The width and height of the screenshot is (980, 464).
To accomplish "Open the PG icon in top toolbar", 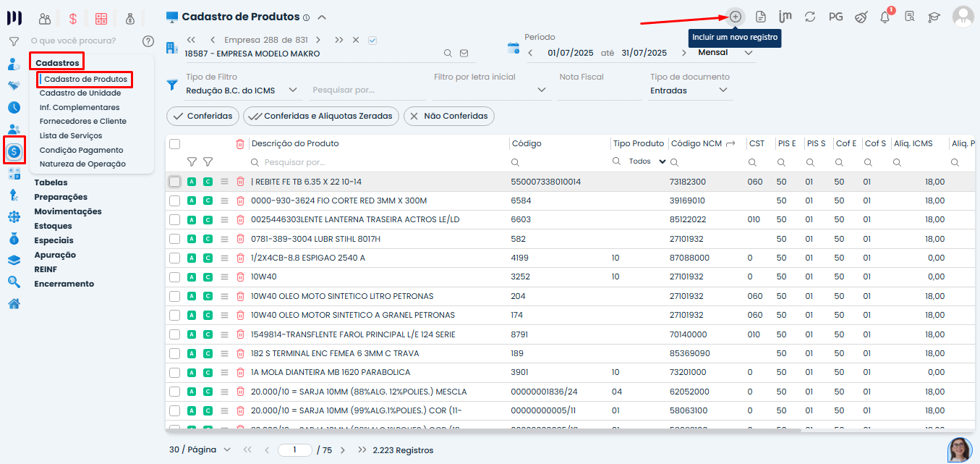I will 835,17.
